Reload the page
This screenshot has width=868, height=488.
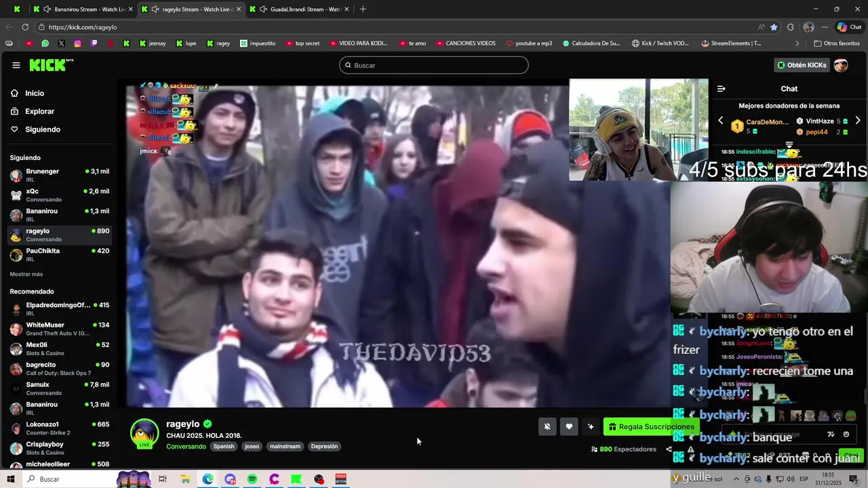[x=25, y=27]
